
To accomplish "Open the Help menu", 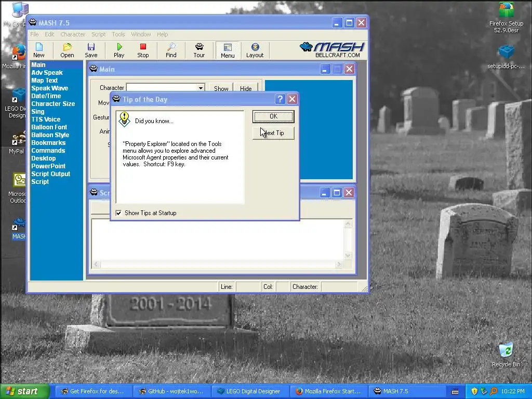I will [162, 34].
